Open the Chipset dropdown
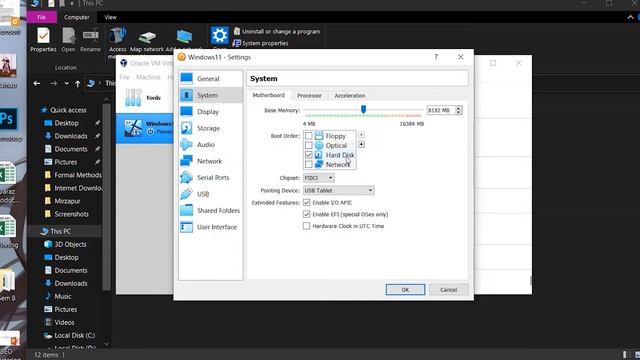640x360 pixels. click(x=319, y=178)
